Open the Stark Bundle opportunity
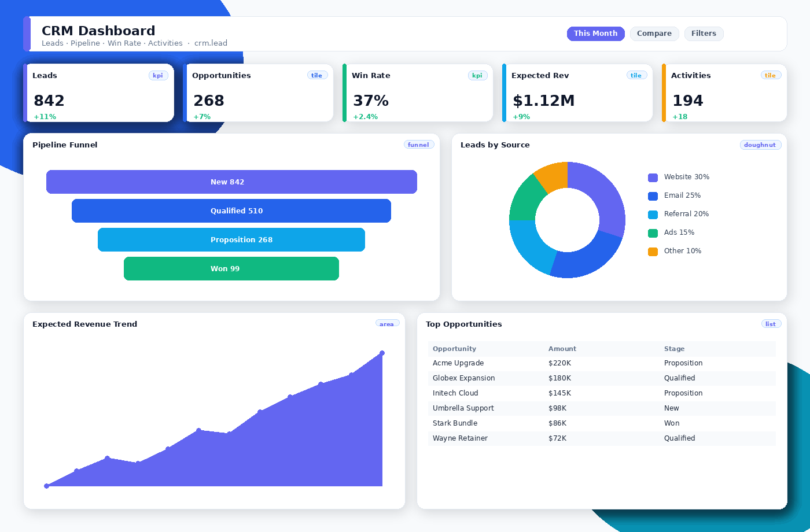 [x=602, y=423]
